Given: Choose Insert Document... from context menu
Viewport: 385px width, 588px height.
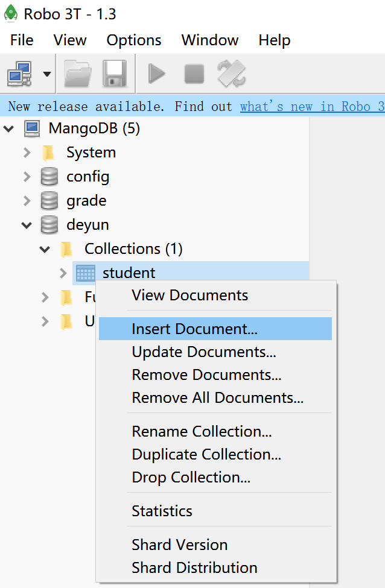Looking at the screenshot, I should [215, 329].
